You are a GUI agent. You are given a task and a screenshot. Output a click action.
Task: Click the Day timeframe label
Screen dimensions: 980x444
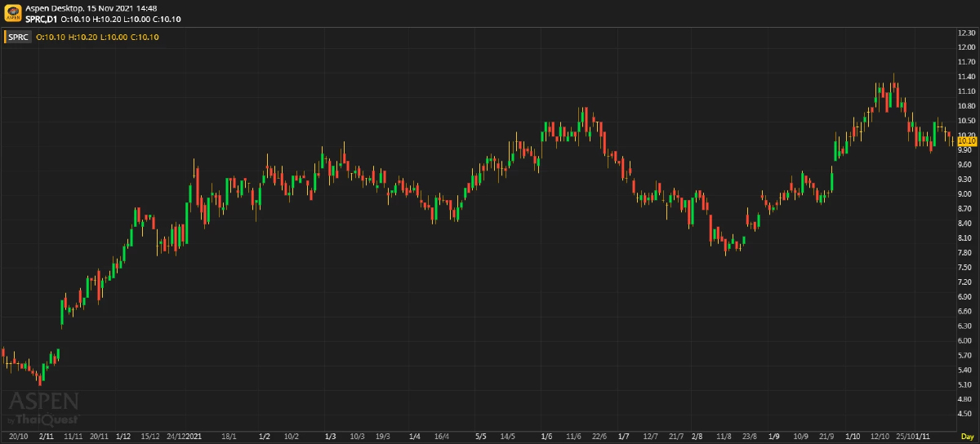tap(967, 437)
